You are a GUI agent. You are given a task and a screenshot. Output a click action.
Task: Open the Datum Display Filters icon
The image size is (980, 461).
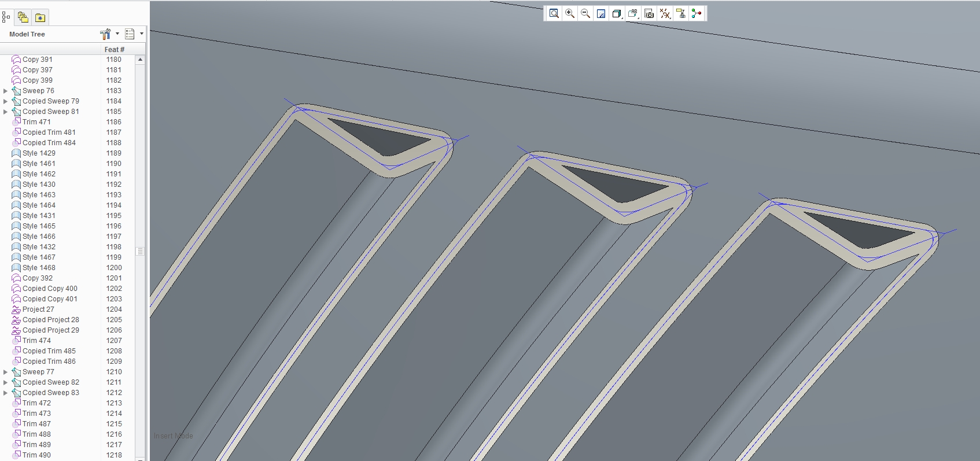[665, 13]
